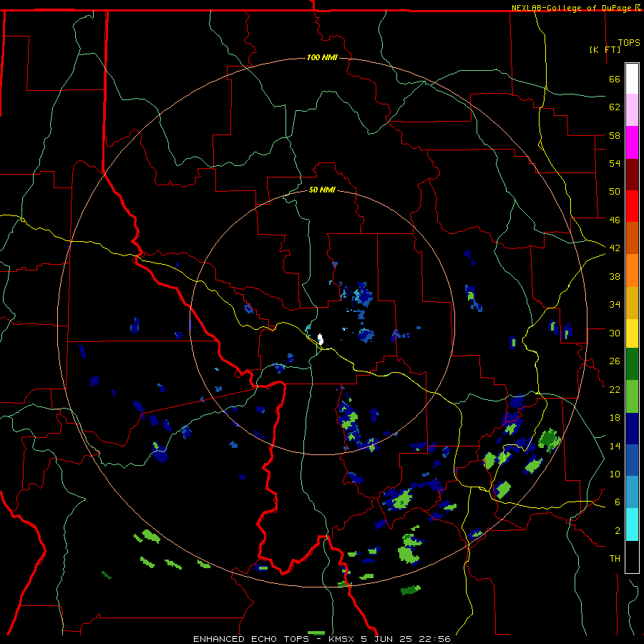Viewport: 644px width, 644px height.
Task: Click the "26" legend value
Action: tap(615, 361)
